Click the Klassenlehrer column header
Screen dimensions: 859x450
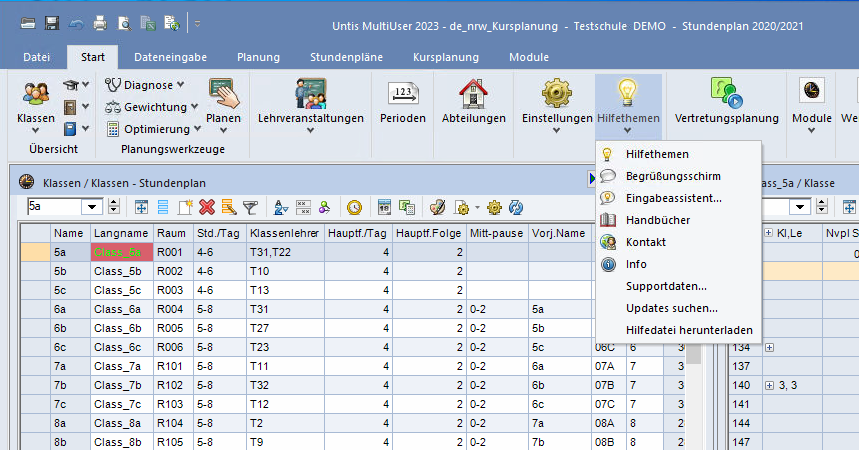click(285, 233)
